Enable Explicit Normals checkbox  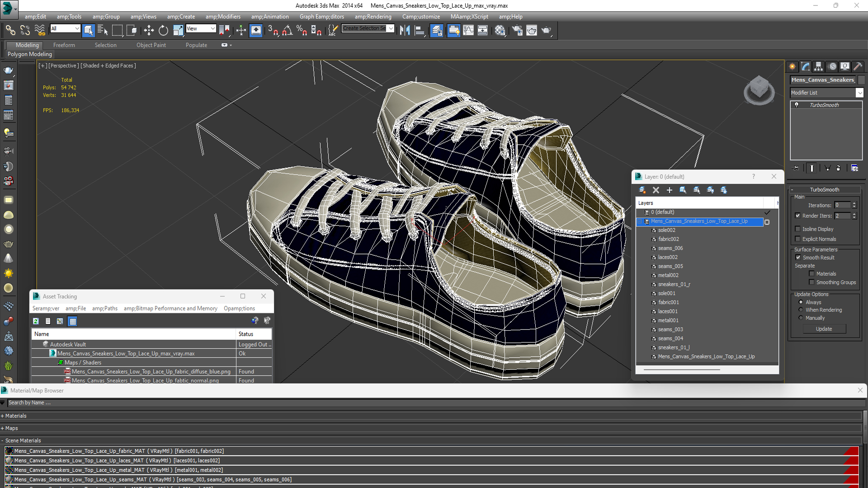797,239
